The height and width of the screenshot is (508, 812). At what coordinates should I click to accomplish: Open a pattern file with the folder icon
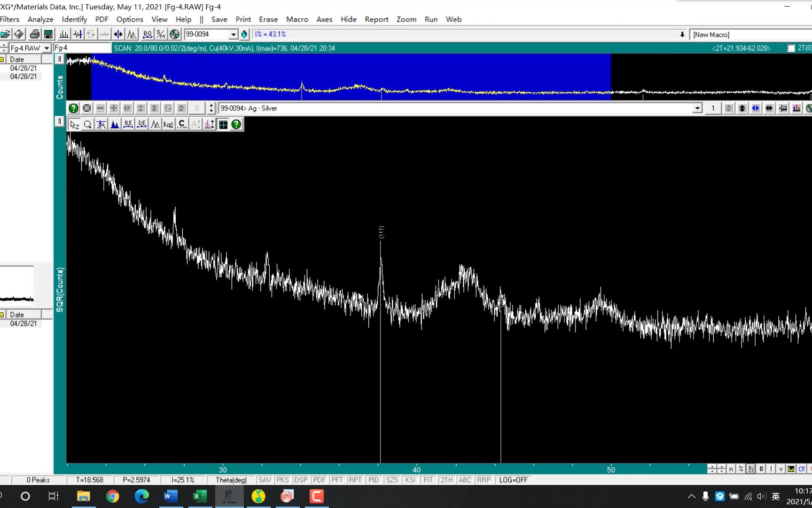coord(5,34)
